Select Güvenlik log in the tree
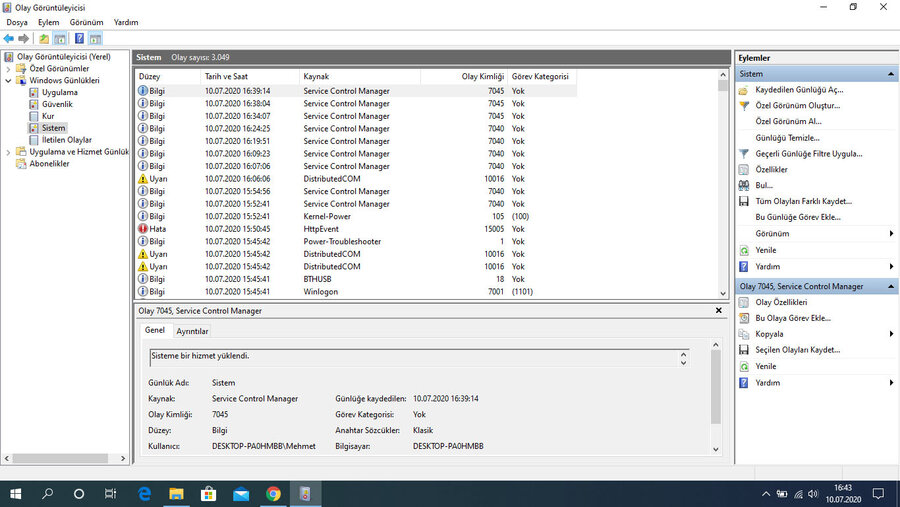 (x=56, y=104)
